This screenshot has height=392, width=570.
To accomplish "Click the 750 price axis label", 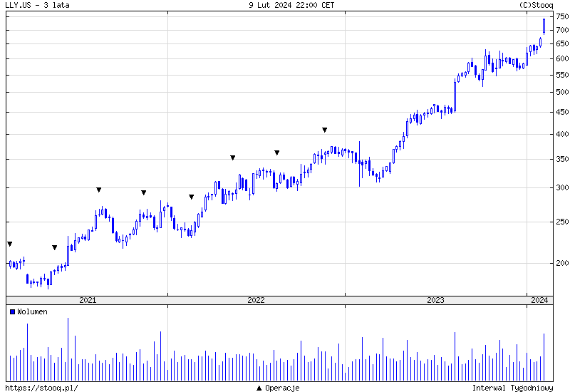I will 562,16.
